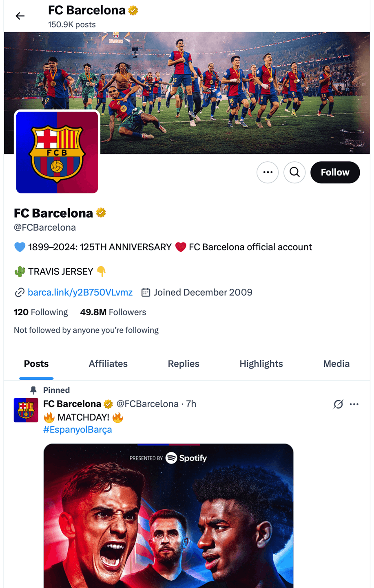Click the link icon before barca.link

coord(18,292)
